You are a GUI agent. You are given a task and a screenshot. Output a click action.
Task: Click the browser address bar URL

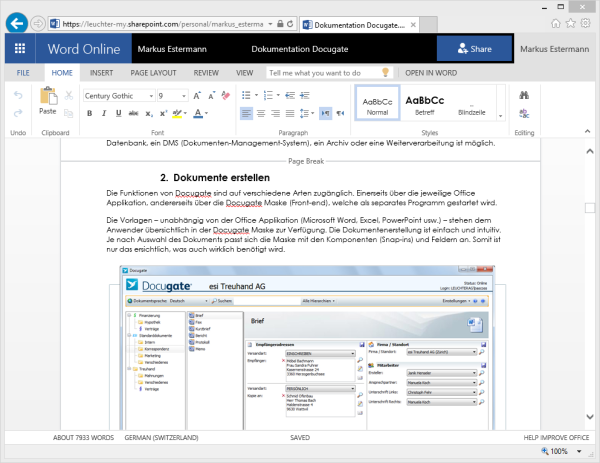(x=163, y=24)
